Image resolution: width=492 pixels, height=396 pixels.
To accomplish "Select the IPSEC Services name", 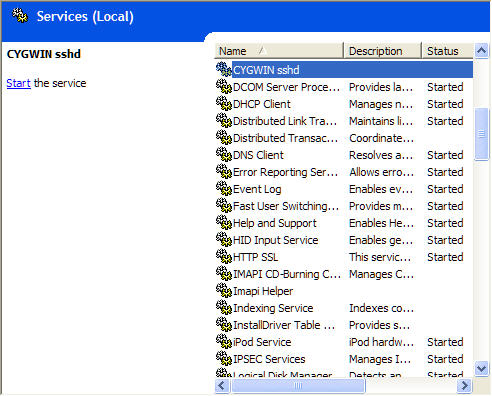I will point(269,359).
